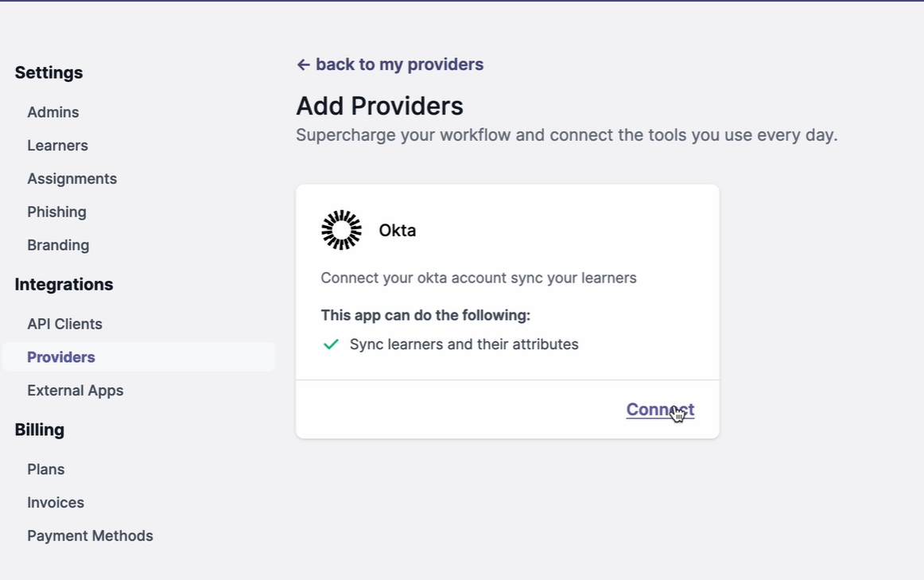The height and width of the screenshot is (580, 924).
Task: Open Assignments in the sidebar
Action: coord(72,178)
